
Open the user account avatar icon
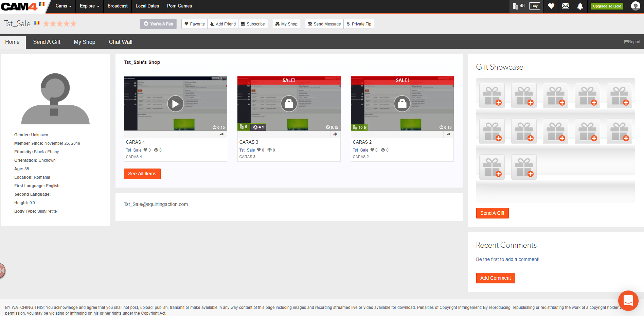pyautogui.click(x=635, y=6)
